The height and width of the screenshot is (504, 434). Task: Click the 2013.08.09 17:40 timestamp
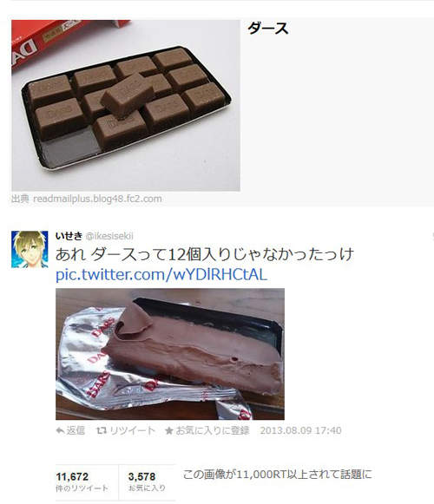(301, 430)
